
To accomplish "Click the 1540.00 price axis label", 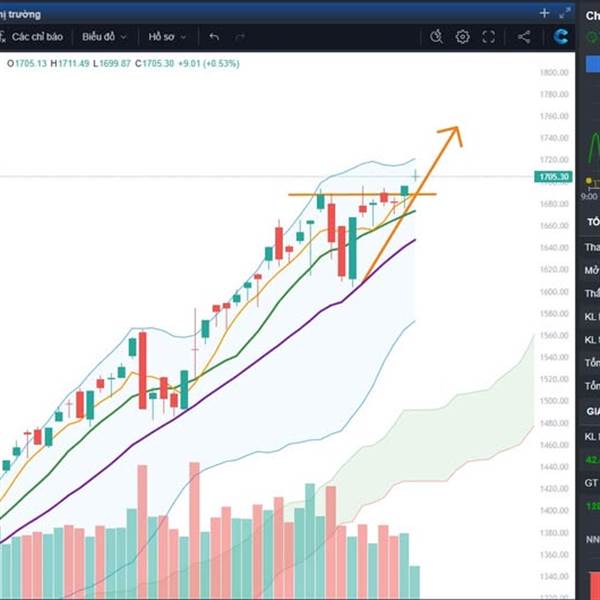I will pos(554,357).
